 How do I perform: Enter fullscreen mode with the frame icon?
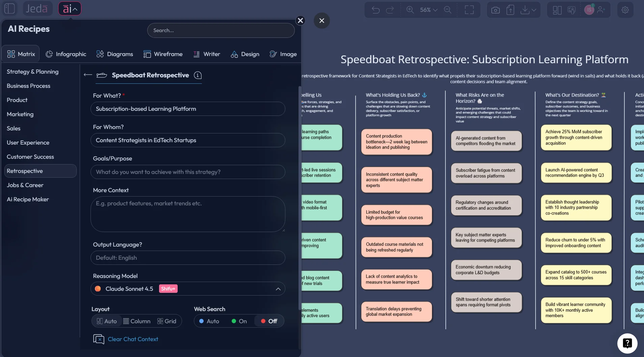[x=469, y=10]
